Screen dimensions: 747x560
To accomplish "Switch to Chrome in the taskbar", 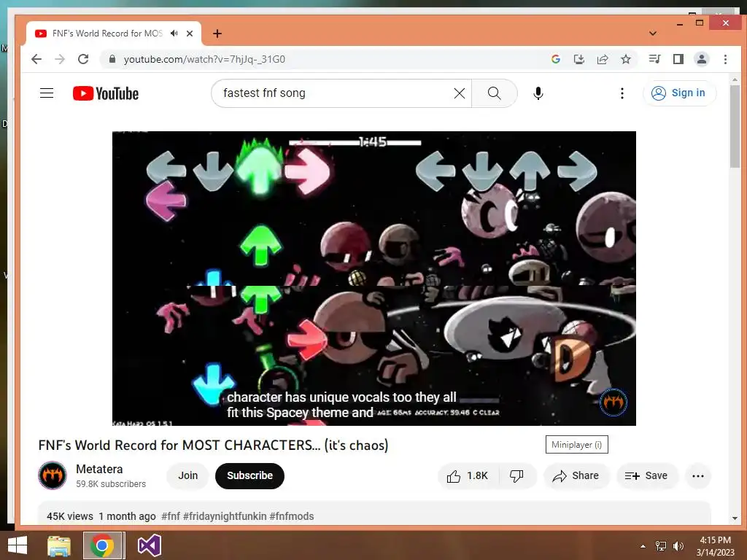I will (x=104, y=545).
